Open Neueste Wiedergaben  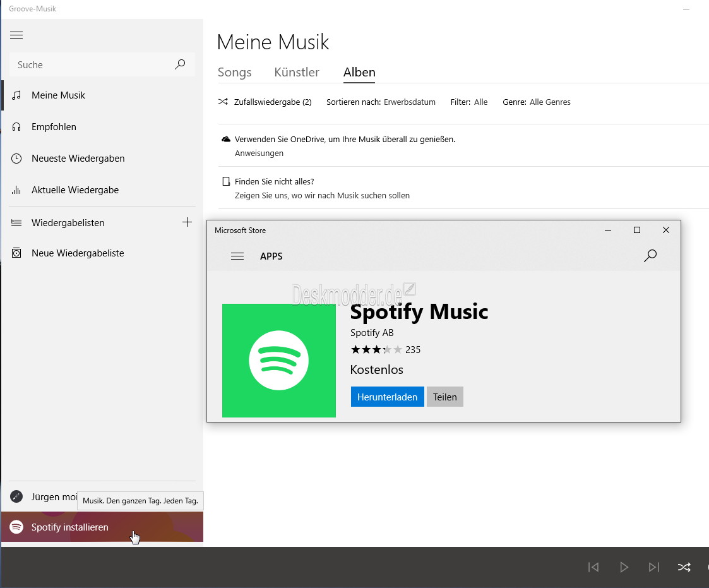(x=102, y=159)
